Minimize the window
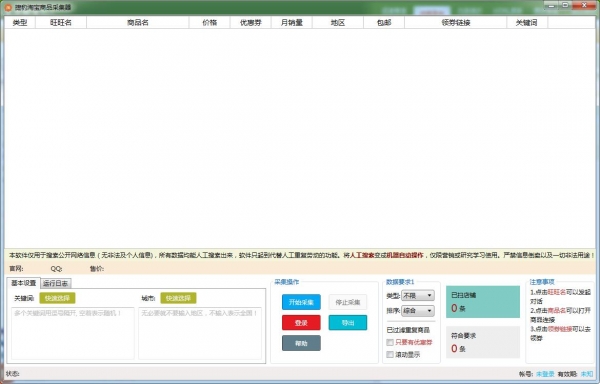Screen dimensions: 600x384 (x=551, y=5)
